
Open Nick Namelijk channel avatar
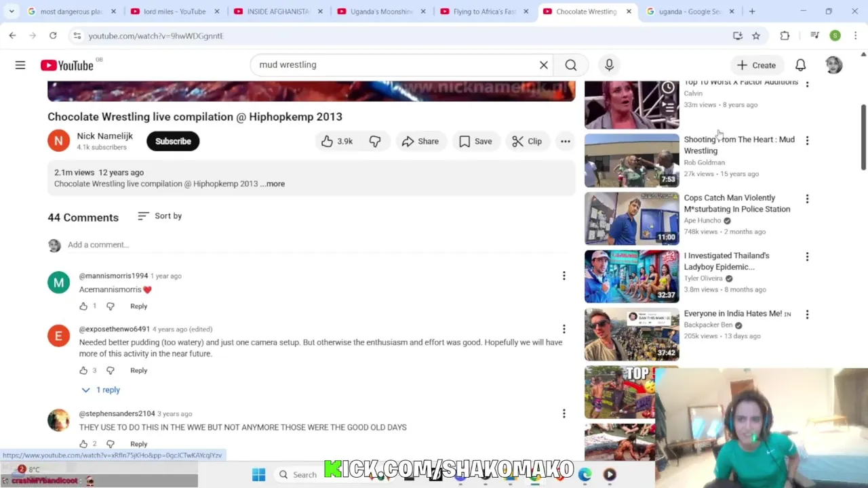58,141
